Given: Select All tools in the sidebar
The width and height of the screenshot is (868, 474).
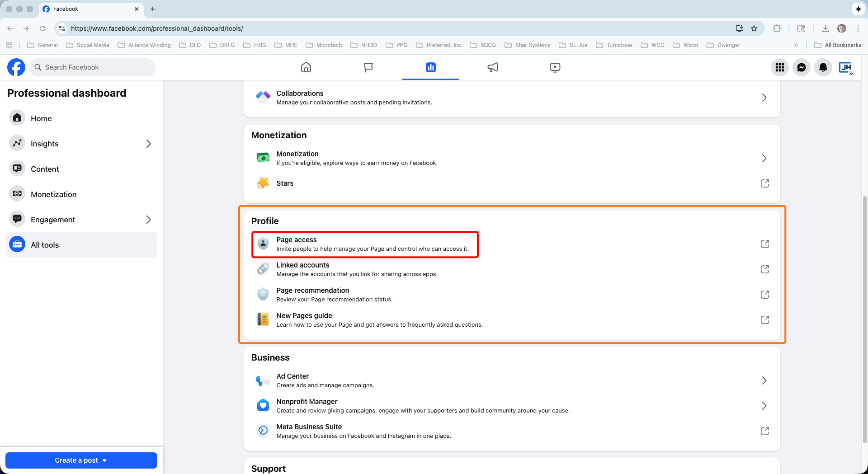Looking at the screenshot, I should 81,245.
